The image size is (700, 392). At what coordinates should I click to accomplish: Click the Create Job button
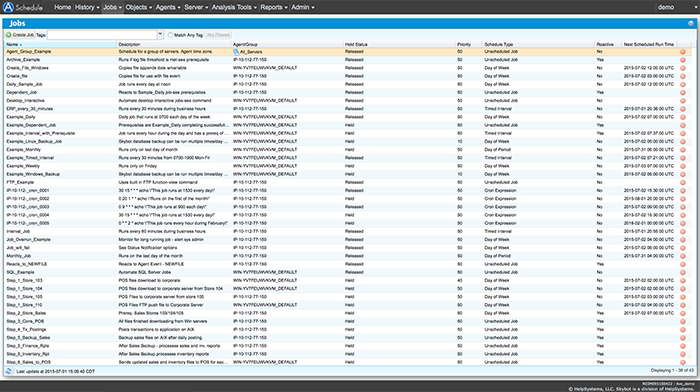20,35
